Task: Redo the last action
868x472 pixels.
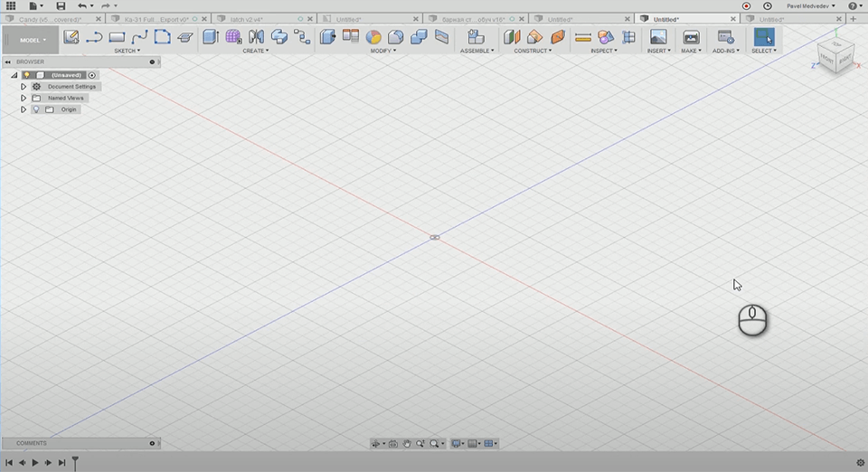Action: tap(105, 6)
